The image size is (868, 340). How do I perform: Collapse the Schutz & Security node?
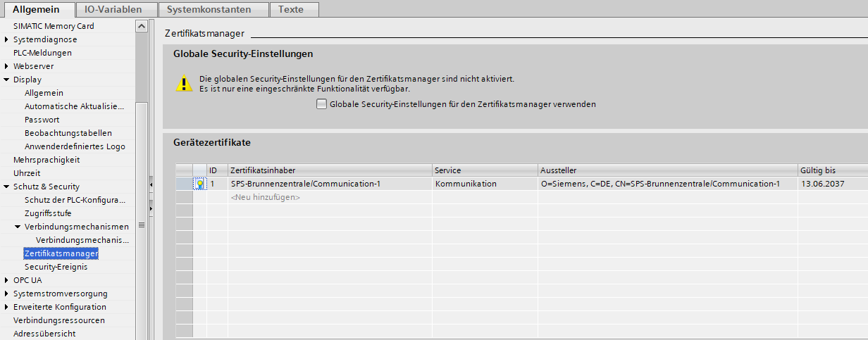click(6, 187)
